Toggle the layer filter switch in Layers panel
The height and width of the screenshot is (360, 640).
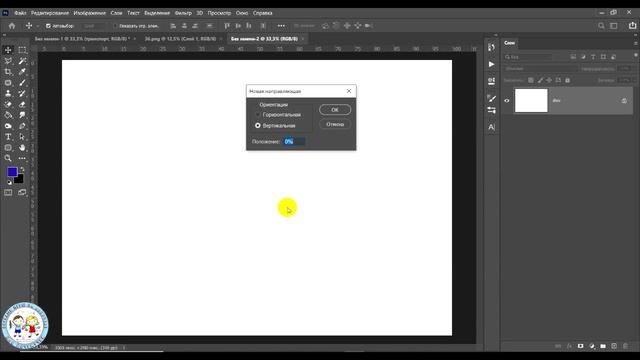click(x=636, y=56)
